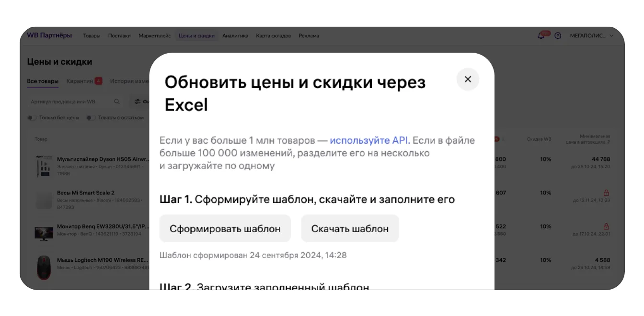
Task: Switch to the Карантин tab
Action: [x=80, y=81]
